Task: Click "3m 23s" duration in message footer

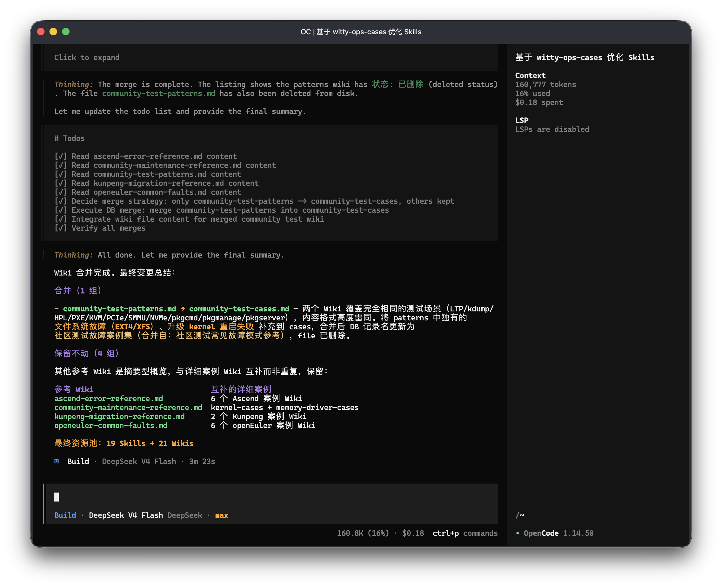Action: 202,461
